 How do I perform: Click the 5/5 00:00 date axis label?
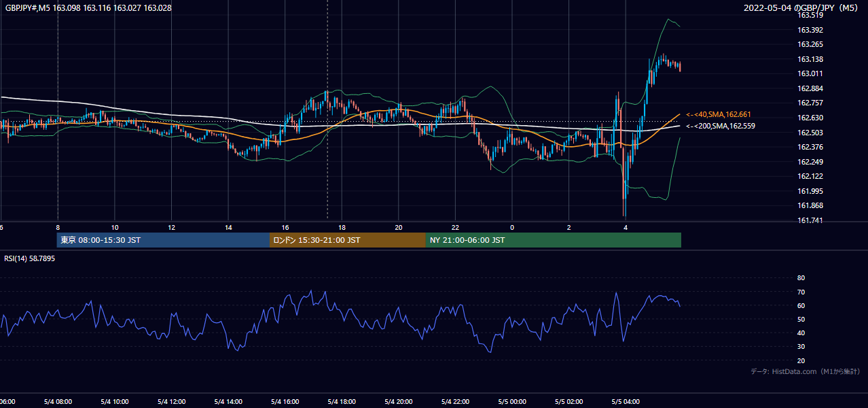(x=512, y=402)
